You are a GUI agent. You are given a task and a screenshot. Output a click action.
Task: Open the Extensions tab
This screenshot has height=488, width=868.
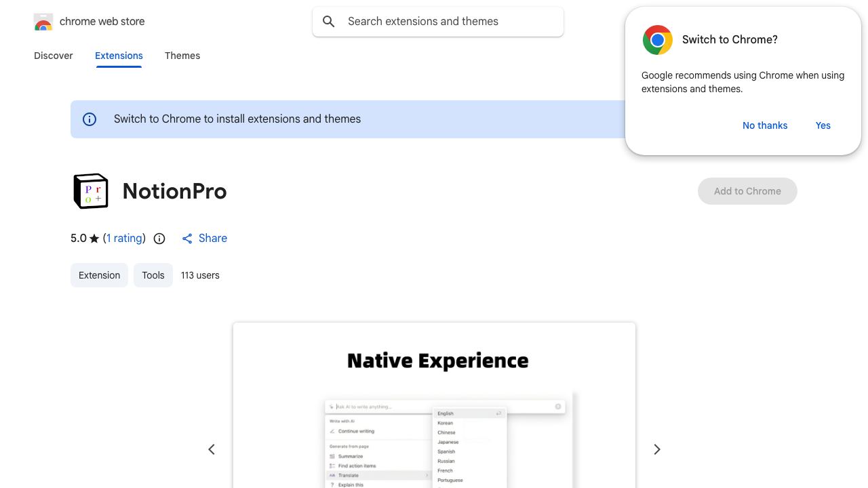119,56
